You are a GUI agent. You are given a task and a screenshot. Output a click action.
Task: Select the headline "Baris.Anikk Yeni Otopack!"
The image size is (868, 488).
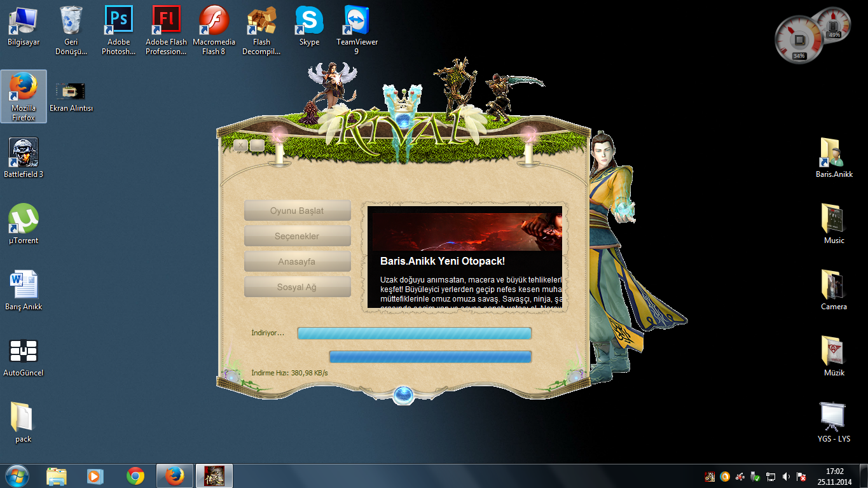click(x=443, y=261)
